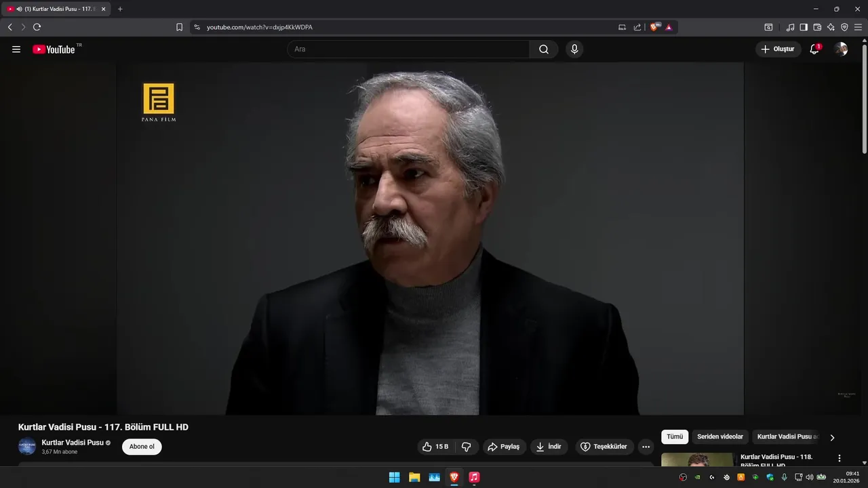
Task: Reload the page
Action: pyautogui.click(x=37, y=27)
